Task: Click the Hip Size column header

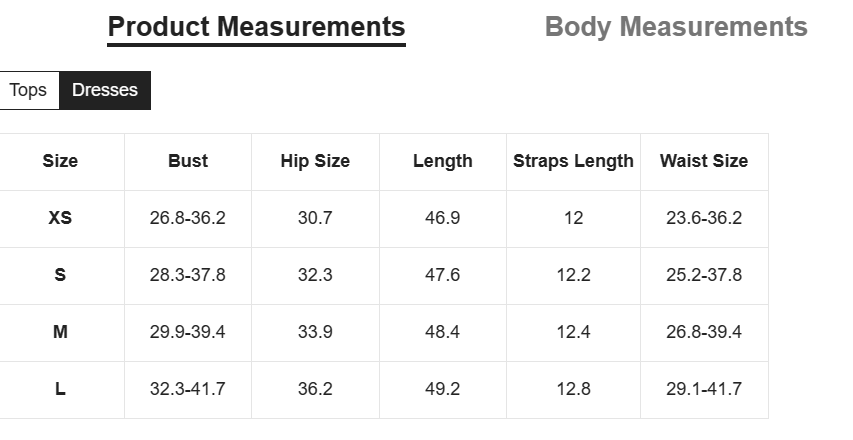Action: coord(315,161)
